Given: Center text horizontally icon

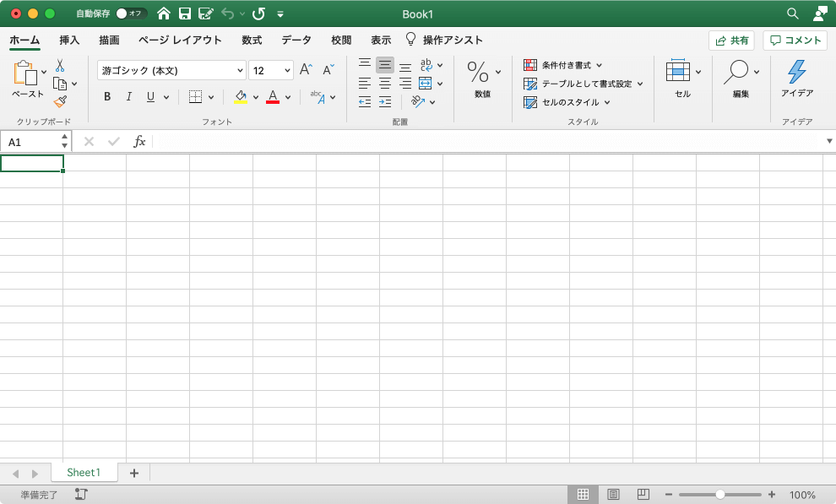Looking at the screenshot, I should coord(385,83).
